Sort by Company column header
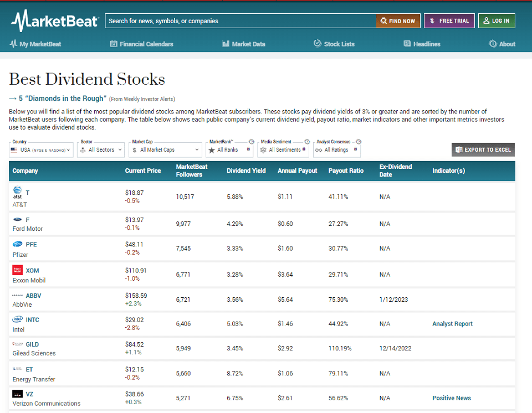 [25, 171]
